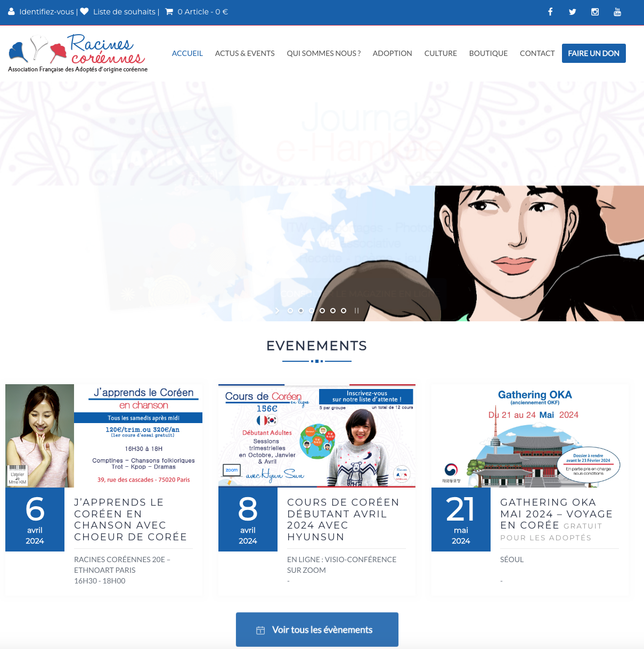Image resolution: width=644 pixels, height=649 pixels.
Task: Click the FAIRE UN DON button
Action: [x=594, y=53]
